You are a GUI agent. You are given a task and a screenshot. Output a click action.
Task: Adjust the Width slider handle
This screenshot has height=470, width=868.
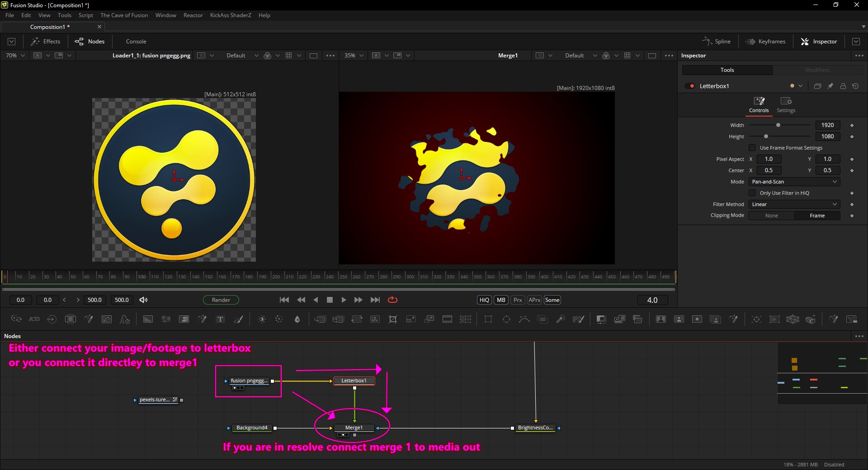(778, 125)
